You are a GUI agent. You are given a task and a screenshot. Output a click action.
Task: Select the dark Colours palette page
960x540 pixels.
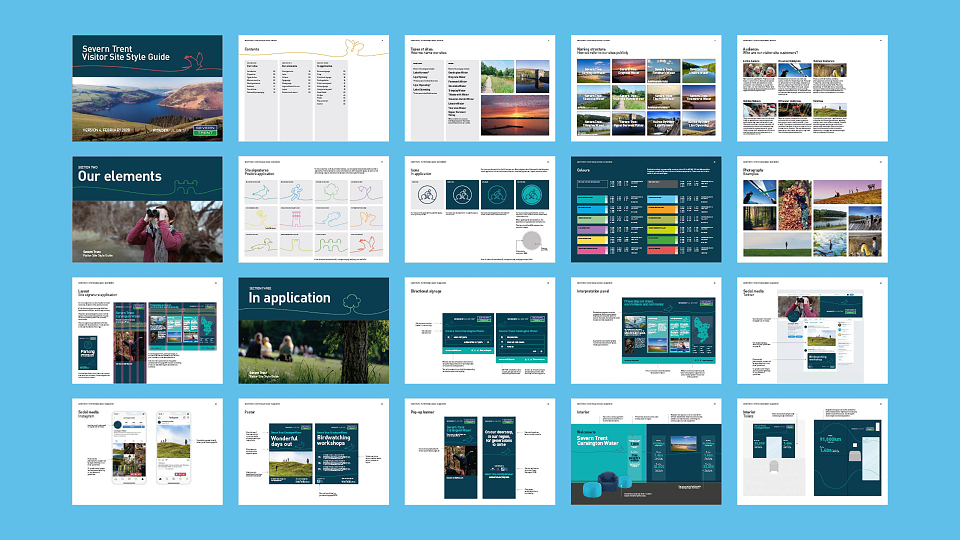[646, 209]
